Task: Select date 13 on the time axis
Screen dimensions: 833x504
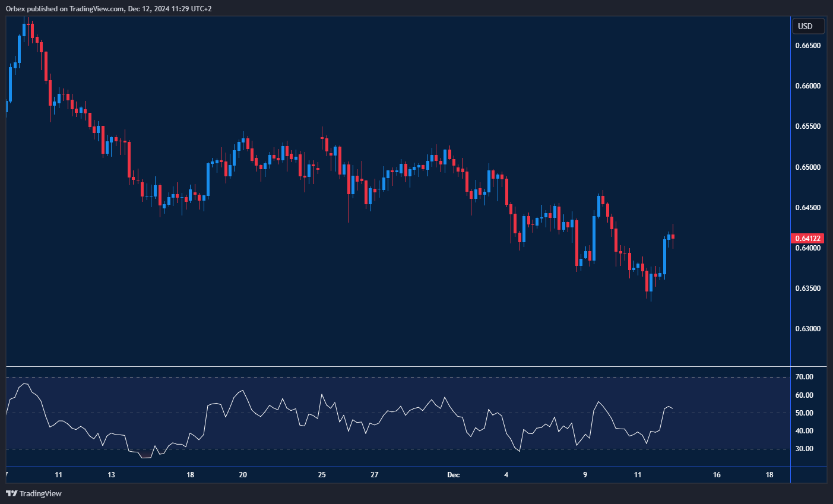Action: (x=112, y=475)
